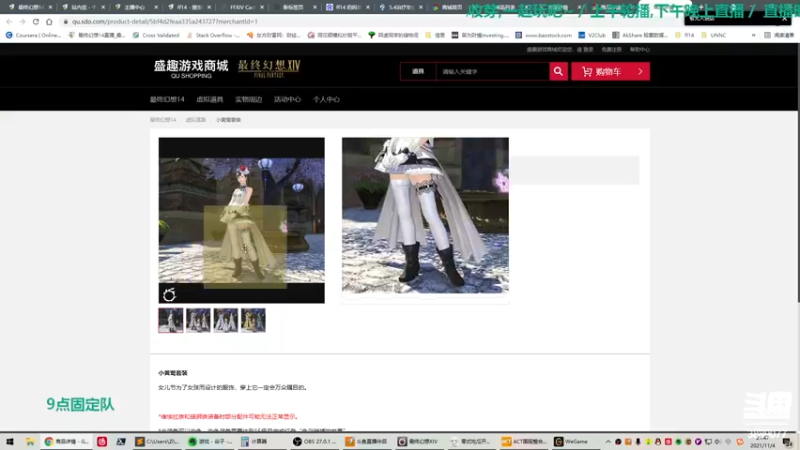The height and width of the screenshot is (450, 800).
Task: Open the AkShare bookmark
Action: [x=640, y=35]
